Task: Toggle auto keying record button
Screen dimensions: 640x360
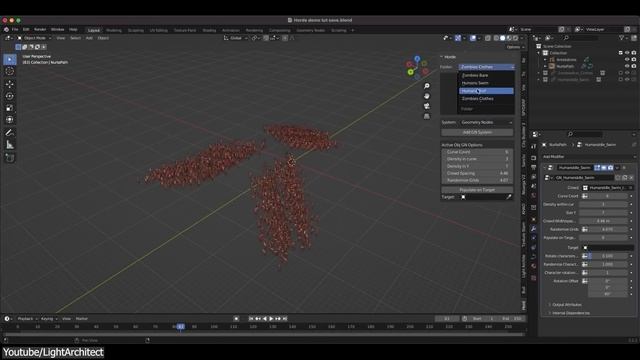Action: pyautogui.click(x=236, y=318)
